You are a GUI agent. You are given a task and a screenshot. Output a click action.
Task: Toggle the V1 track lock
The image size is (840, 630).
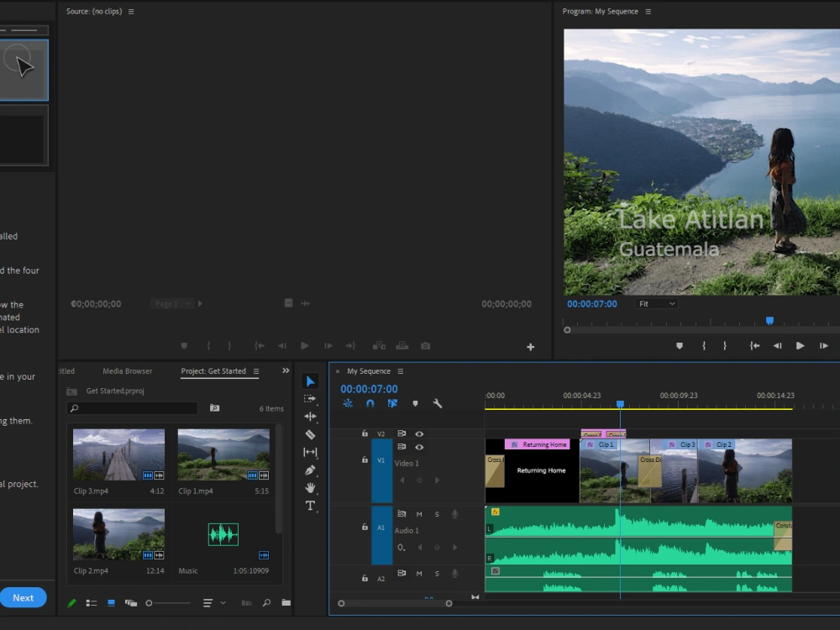[365, 459]
